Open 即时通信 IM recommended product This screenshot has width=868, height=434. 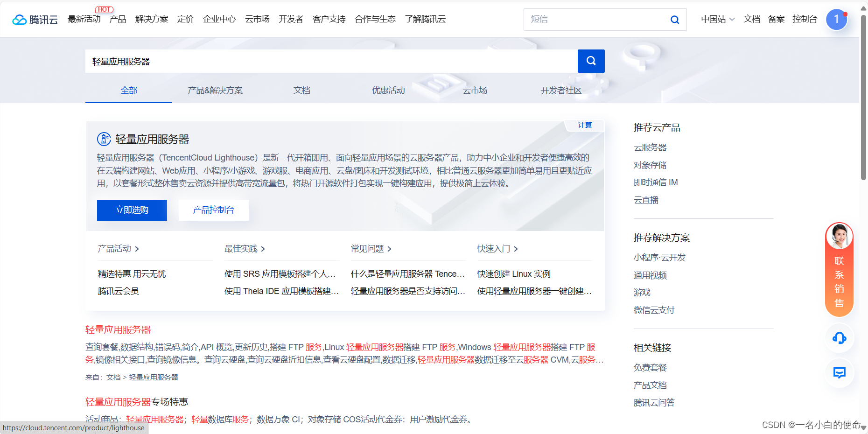pyautogui.click(x=656, y=182)
